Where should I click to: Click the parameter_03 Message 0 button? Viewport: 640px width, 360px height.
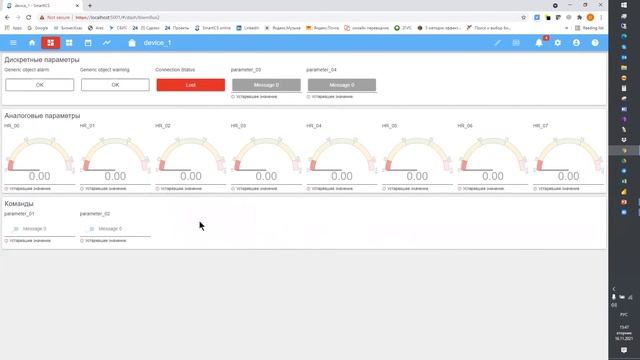point(266,85)
